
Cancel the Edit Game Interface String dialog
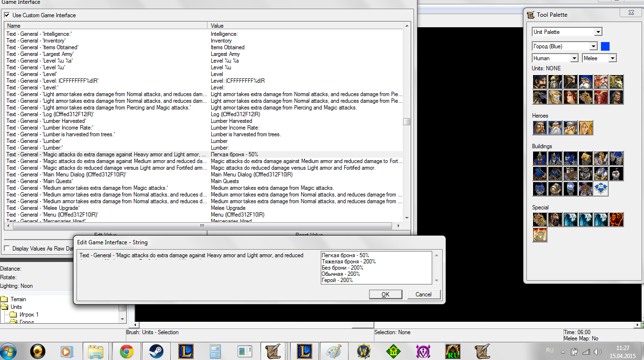[x=424, y=295]
